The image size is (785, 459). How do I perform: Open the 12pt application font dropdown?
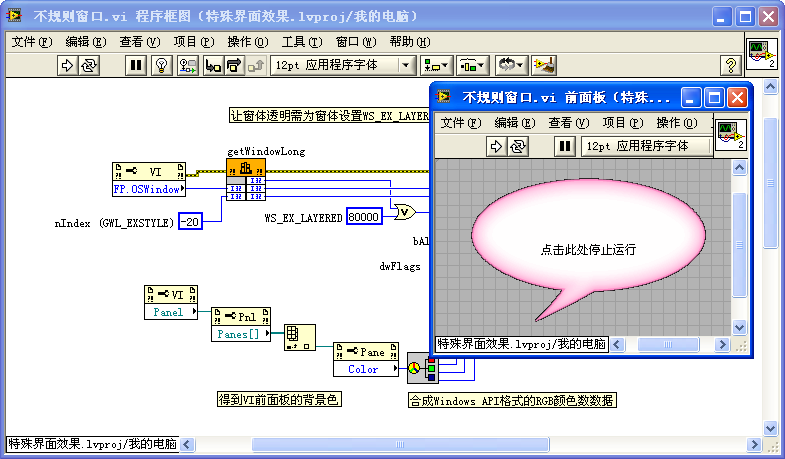[x=344, y=65]
